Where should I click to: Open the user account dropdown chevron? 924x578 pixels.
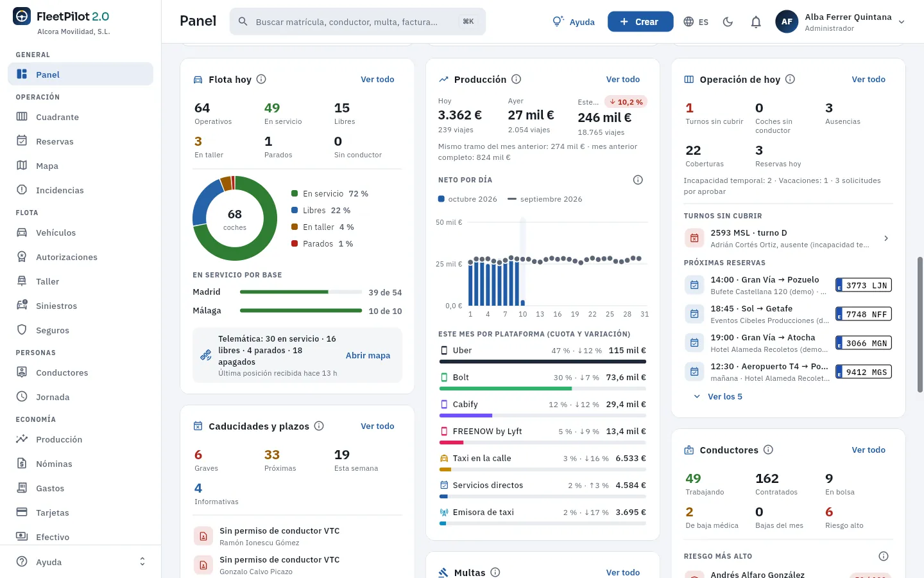pyautogui.click(x=902, y=22)
